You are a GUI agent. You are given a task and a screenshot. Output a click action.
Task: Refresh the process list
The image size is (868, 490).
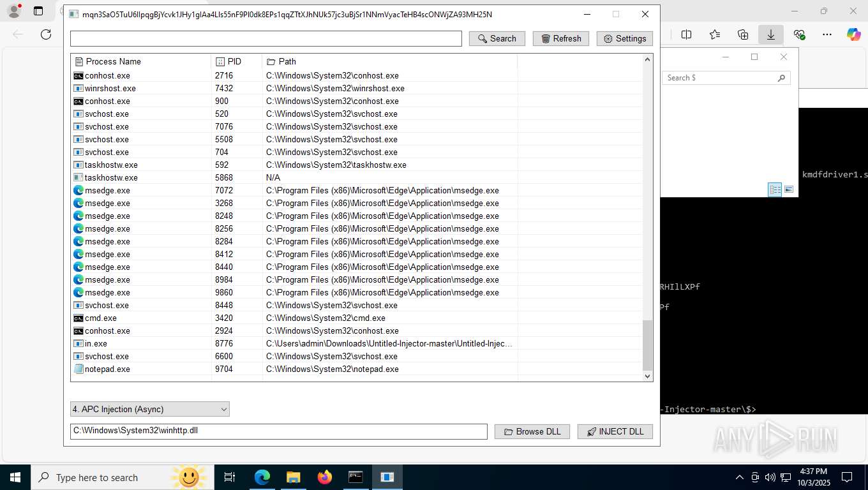(x=560, y=38)
